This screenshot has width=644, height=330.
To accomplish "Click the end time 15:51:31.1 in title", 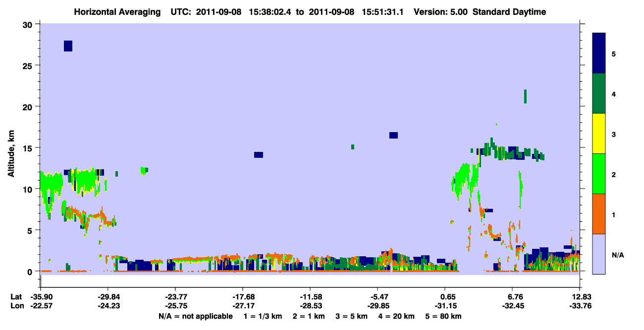I will click(381, 12).
